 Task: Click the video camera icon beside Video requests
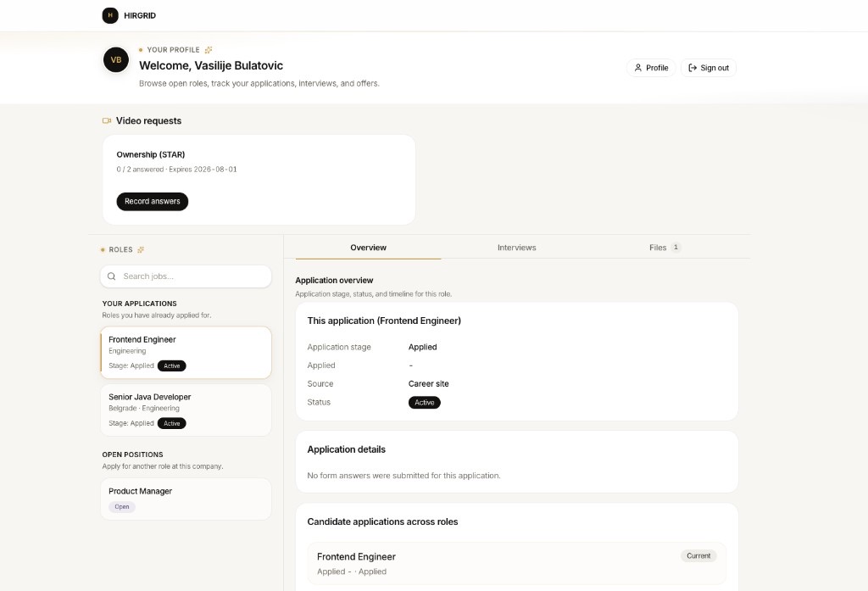click(107, 120)
